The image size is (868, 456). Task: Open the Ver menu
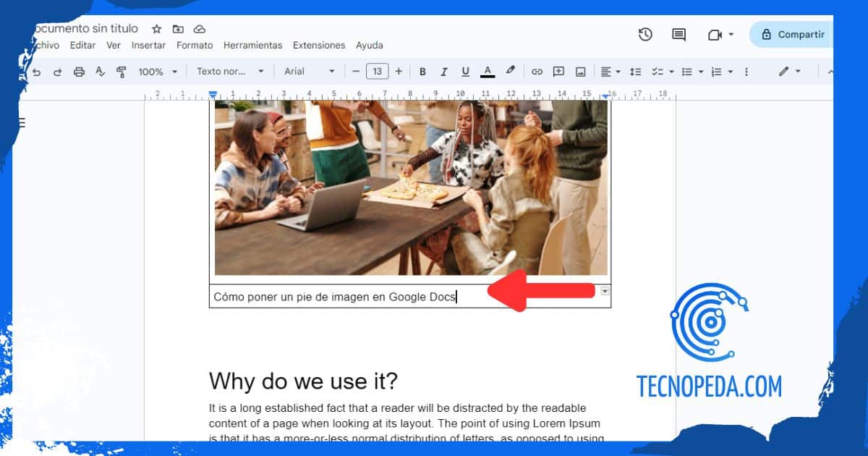114,45
